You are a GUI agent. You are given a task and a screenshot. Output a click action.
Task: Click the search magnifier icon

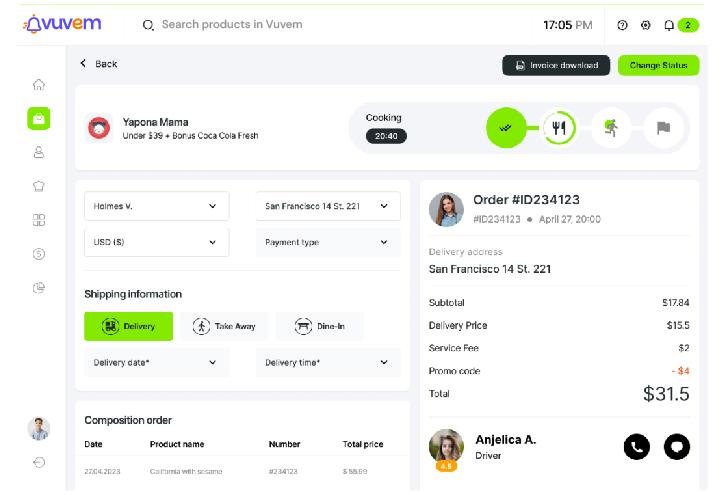148,25
